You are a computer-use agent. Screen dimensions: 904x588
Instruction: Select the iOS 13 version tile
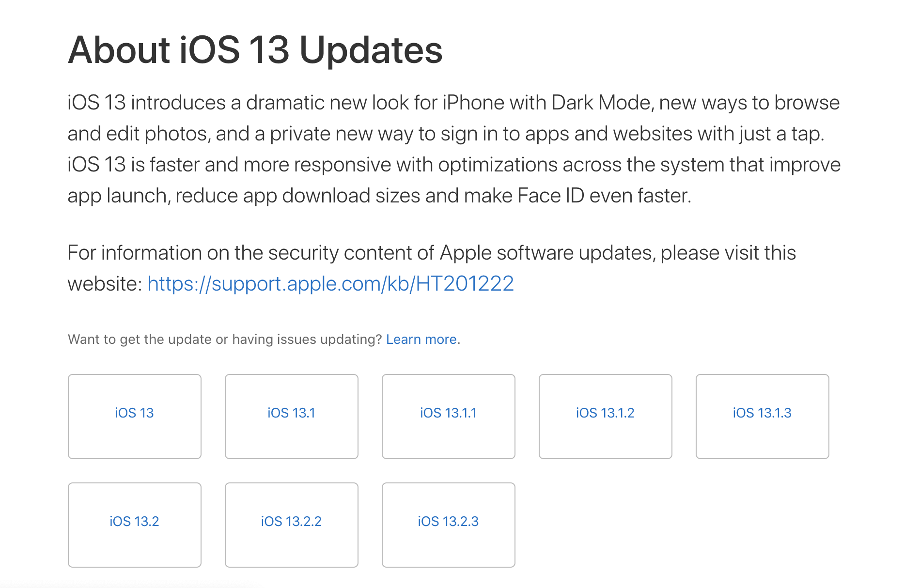tap(134, 416)
